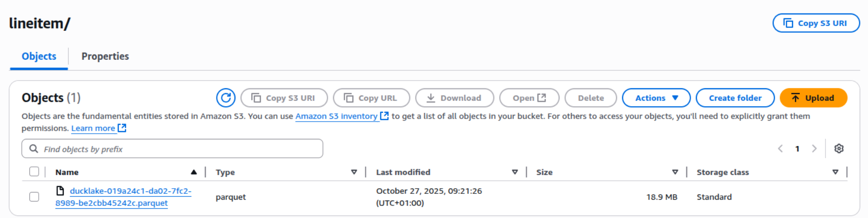Click the refresh objects icon

pos(226,98)
